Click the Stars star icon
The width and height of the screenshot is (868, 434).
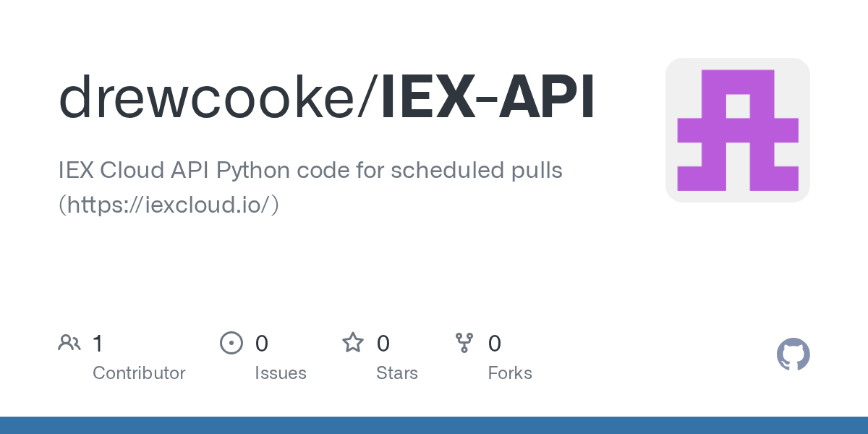point(353,343)
